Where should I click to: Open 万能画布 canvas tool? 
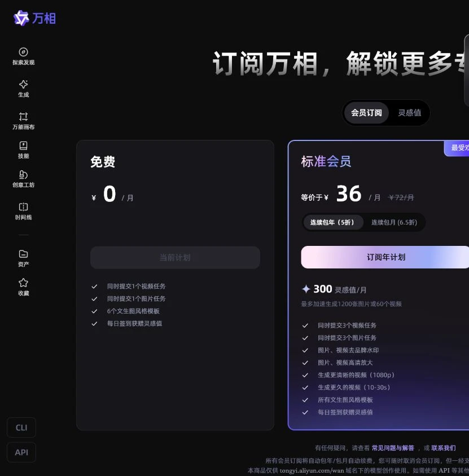23,121
